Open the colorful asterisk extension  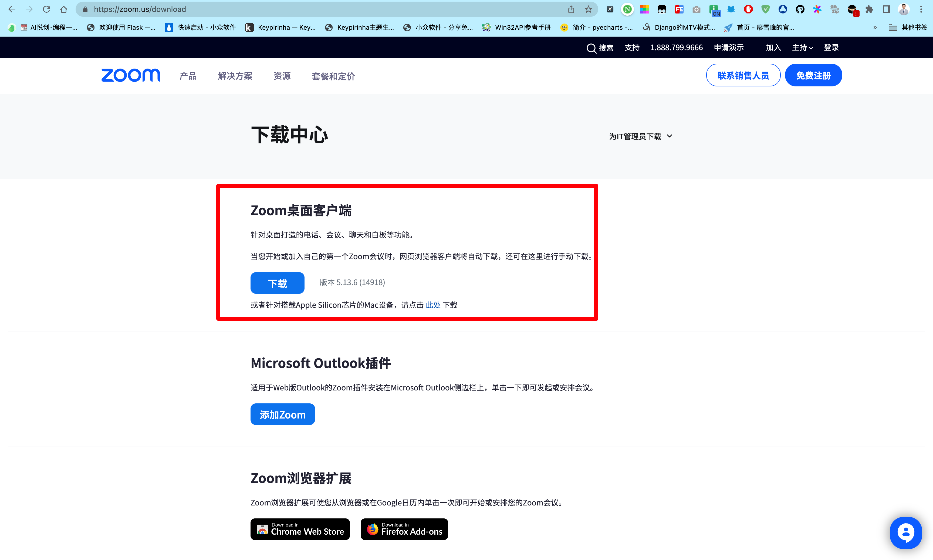click(x=817, y=9)
